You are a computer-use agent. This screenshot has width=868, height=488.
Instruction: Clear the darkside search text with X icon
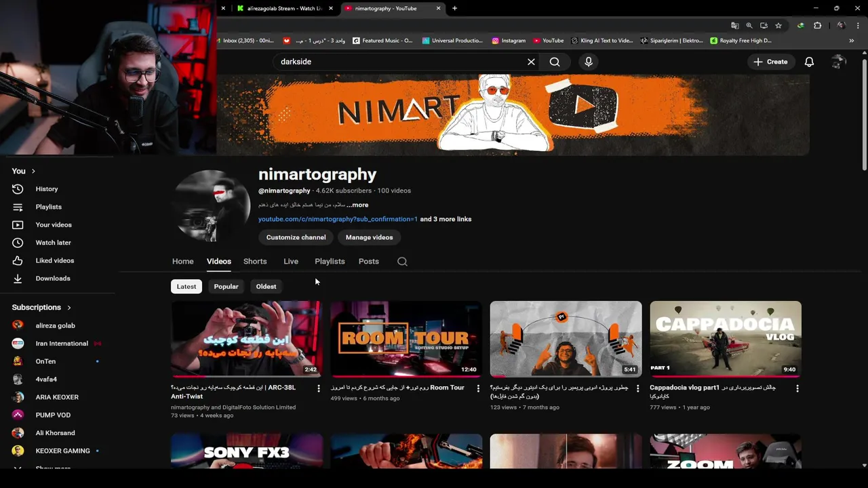pyautogui.click(x=531, y=62)
